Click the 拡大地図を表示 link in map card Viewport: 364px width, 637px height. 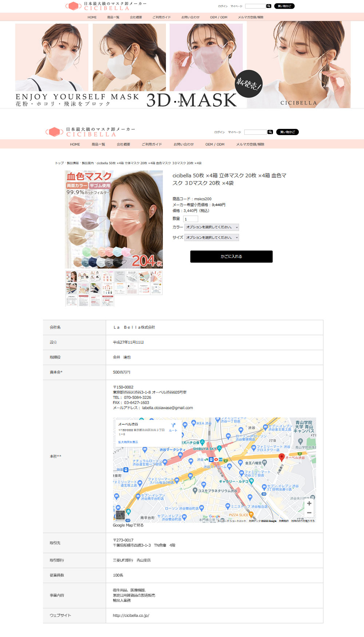128,442
